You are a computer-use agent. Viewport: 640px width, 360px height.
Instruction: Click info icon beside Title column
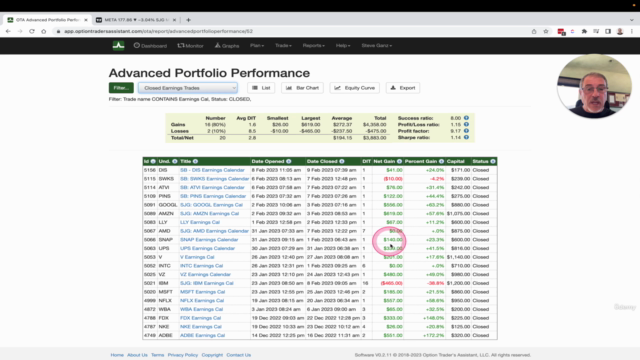(195, 161)
